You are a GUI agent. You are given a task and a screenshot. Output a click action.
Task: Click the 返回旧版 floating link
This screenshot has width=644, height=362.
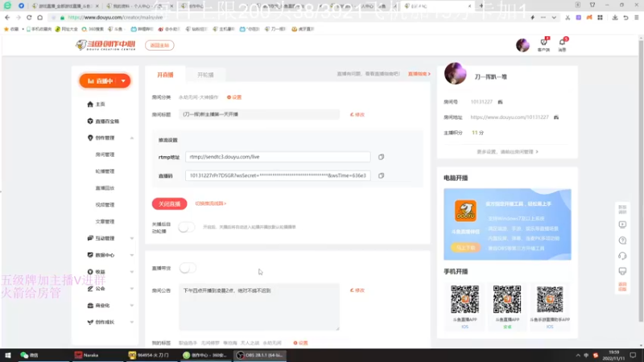click(x=622, y=286)
